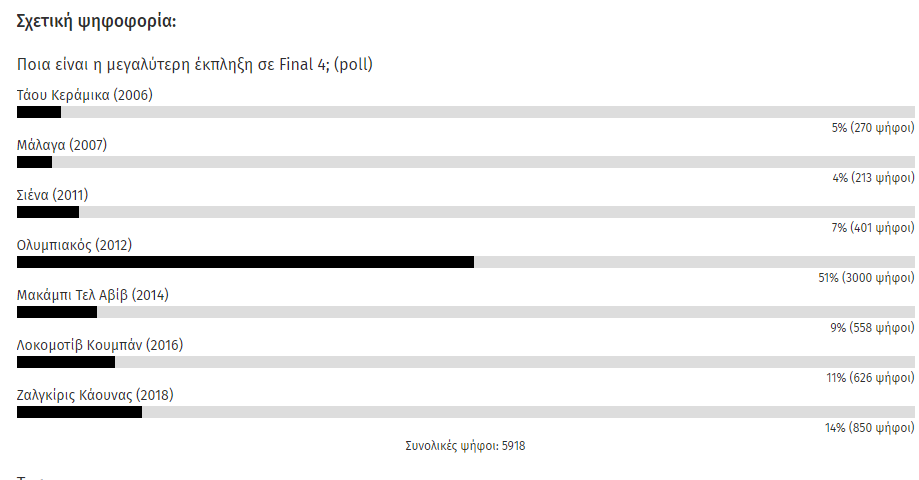Screen dimensions: 919x480
Task: Click the '5% (270 ψήφοι)' vote count
Action: click(872, 128)
